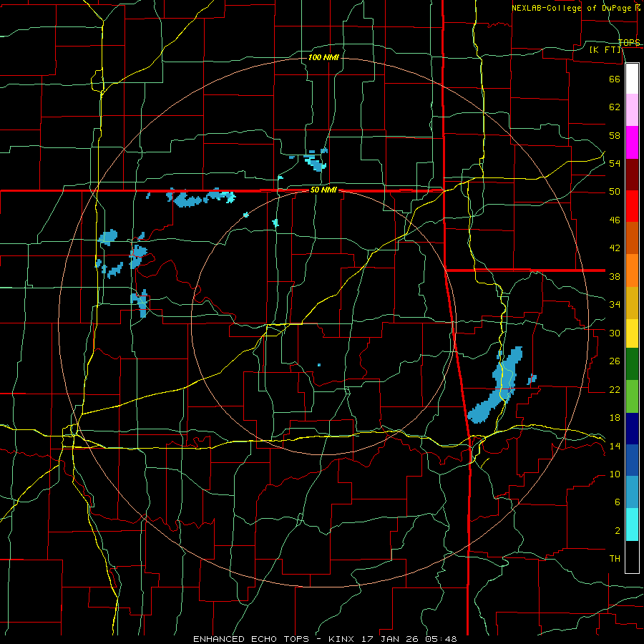Click the medium blue legend band

632,460
